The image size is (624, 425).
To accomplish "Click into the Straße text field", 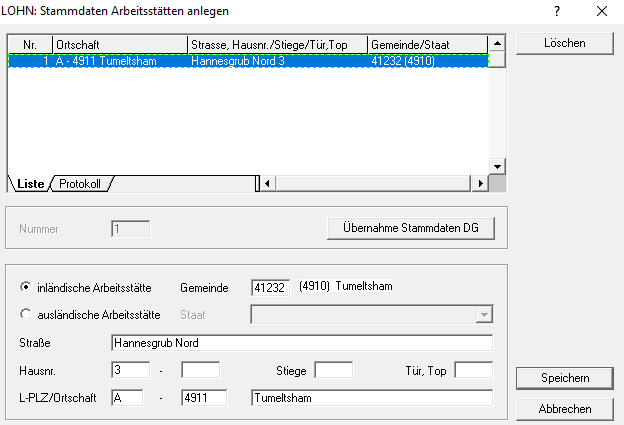I will pos(302,343).
